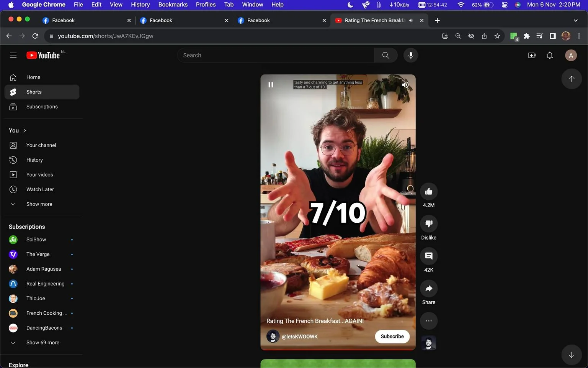Screen dimensions: 588x368
Task: Click the YouTube logo
Action: click(43, 55)
